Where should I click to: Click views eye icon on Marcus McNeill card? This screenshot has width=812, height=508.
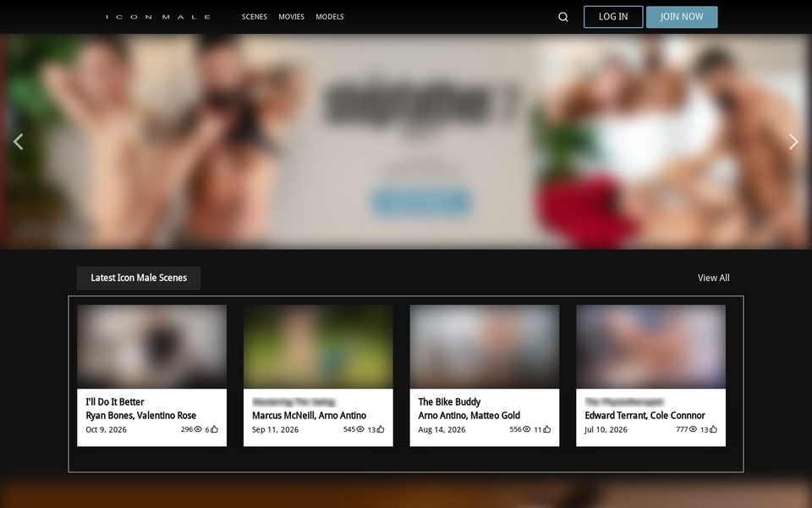tap(360, 429)
